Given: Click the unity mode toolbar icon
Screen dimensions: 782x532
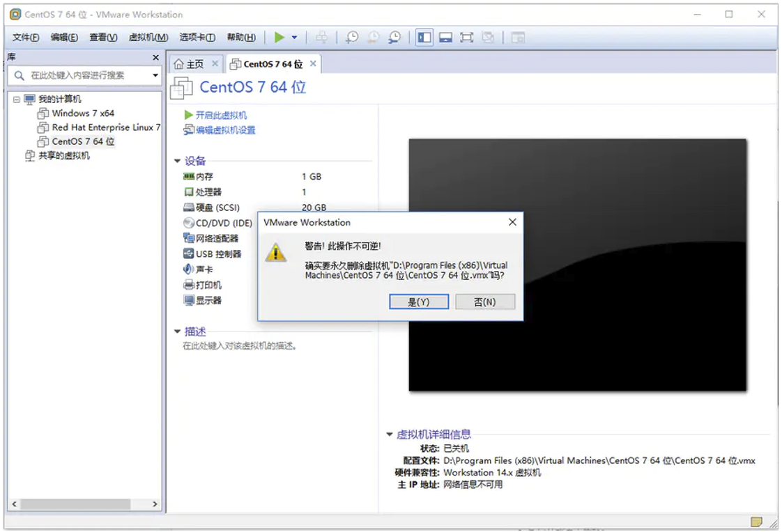Looking at the screenshot, I should tap(488, 38).
